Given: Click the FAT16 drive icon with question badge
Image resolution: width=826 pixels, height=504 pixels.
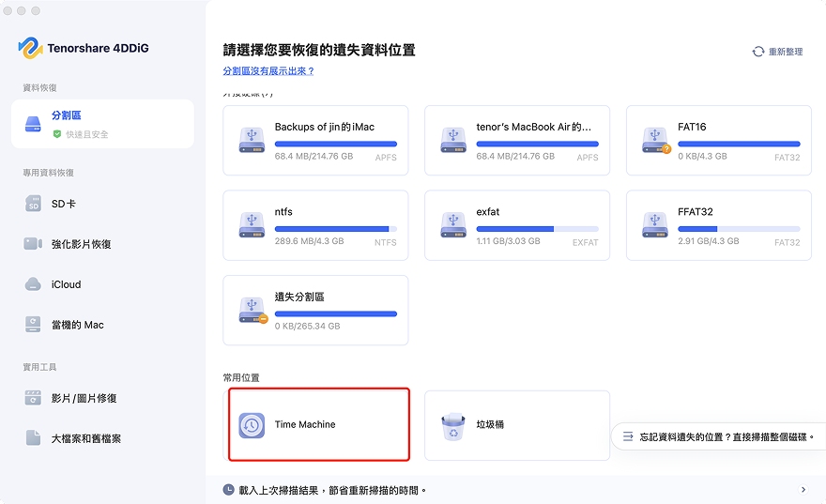Looking at the screenshot, I should [656, 140].
